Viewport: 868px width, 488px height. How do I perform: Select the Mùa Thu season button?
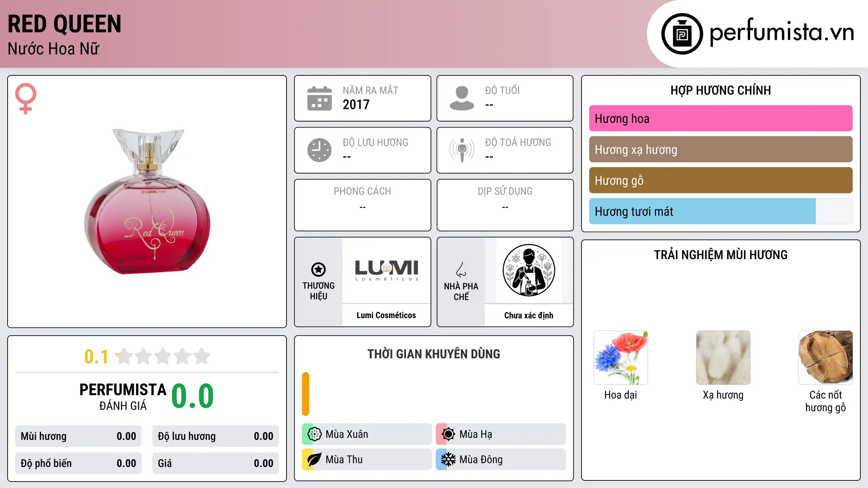point(367,460)
